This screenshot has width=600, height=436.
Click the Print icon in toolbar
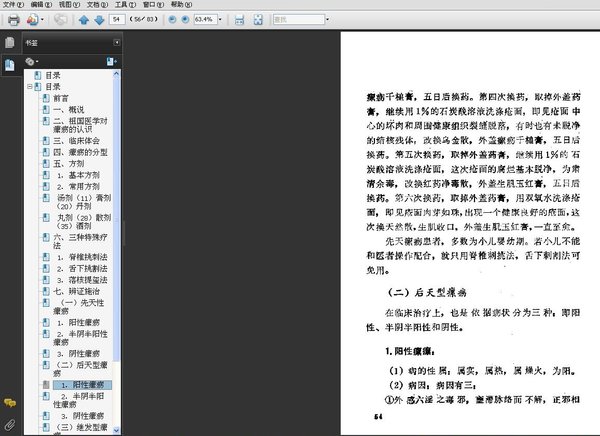point(14,20)
